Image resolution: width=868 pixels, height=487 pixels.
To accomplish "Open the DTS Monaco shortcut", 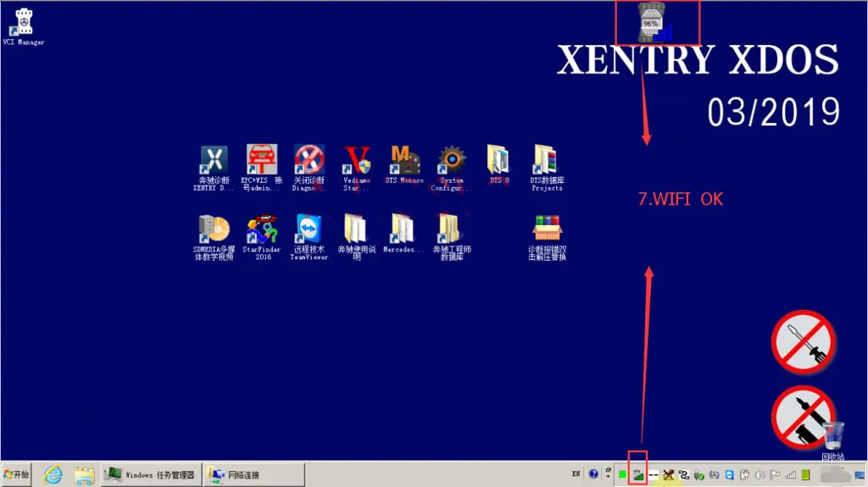I will click(x=404, y=164).
